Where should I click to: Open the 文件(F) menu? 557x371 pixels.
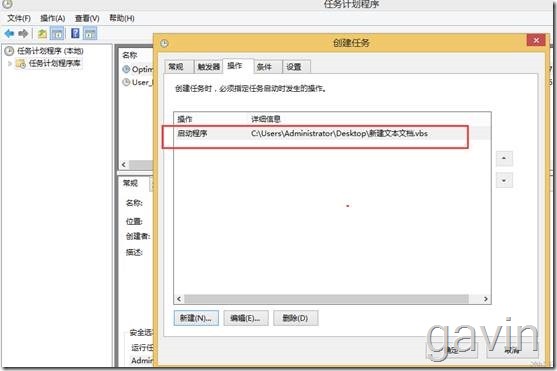click(19, 18)
